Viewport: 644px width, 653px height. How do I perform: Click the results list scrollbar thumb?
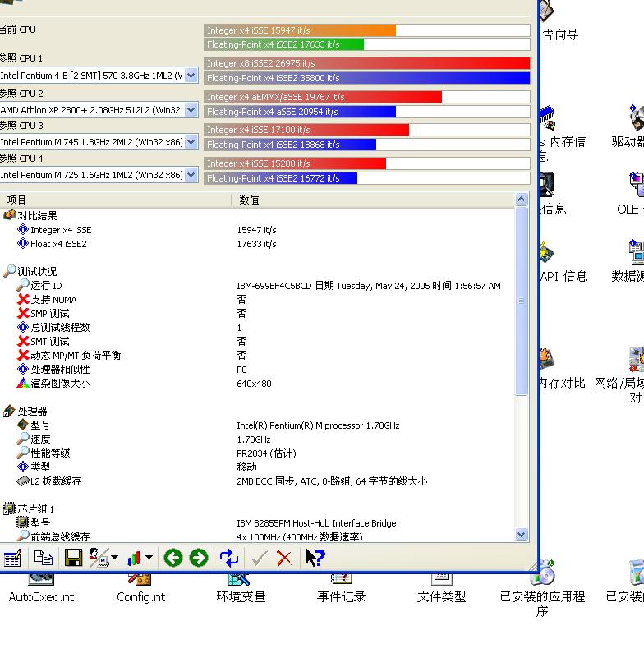(x=521, y=301)
